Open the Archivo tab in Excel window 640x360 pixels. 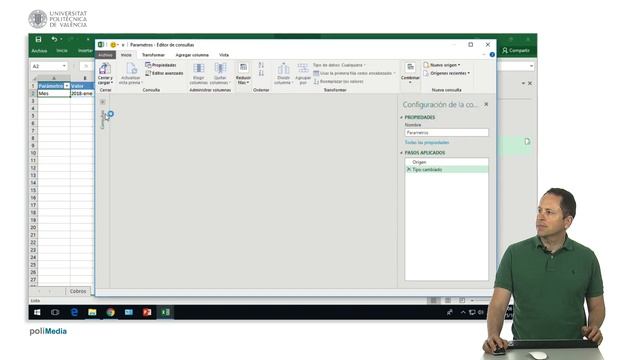point(39,51)
